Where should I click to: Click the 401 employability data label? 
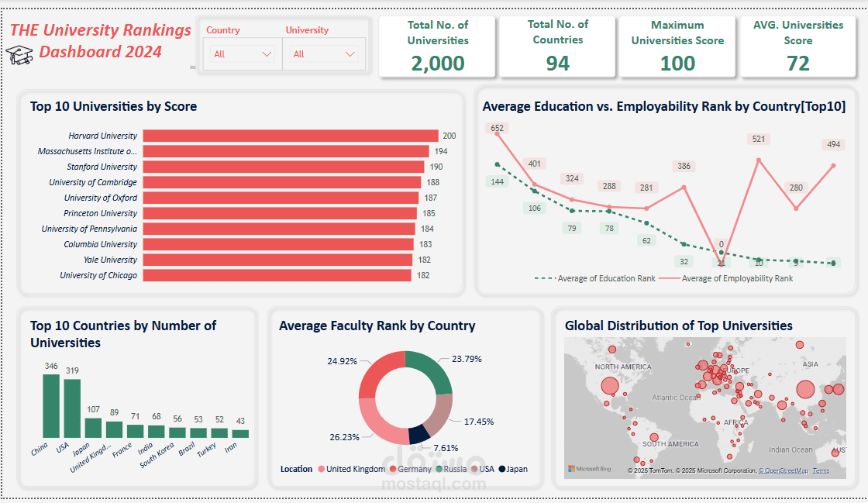click(x=534, y=164)
